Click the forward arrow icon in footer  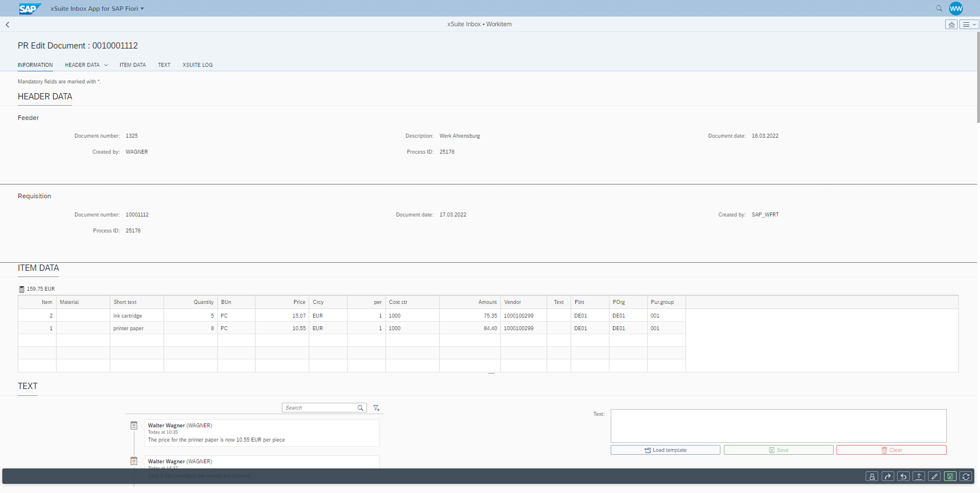[887, 476]
